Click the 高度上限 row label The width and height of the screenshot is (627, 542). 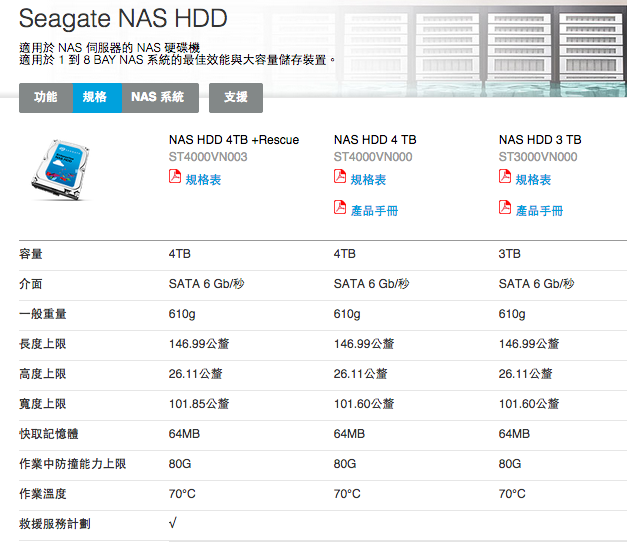coord(43,374)
